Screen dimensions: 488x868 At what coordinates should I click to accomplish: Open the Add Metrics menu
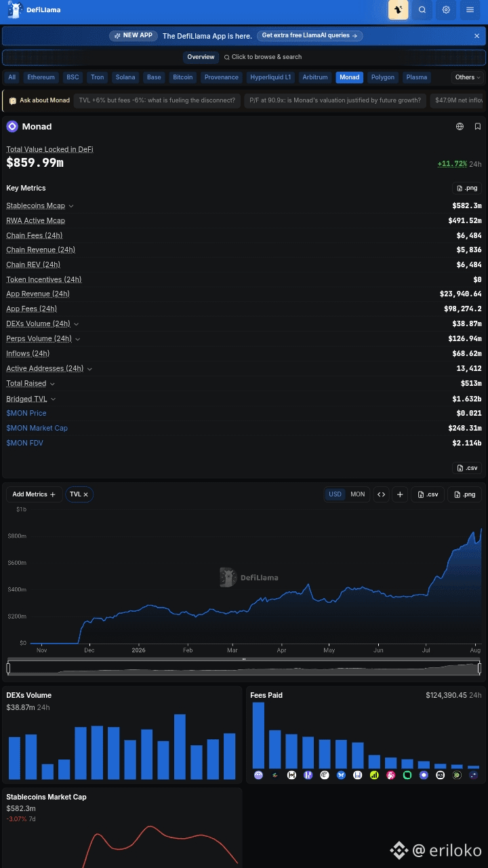[34, 494]
